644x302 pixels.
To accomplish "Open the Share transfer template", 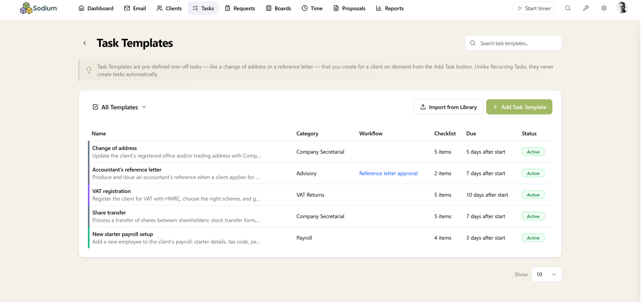I will coord(109,213).
